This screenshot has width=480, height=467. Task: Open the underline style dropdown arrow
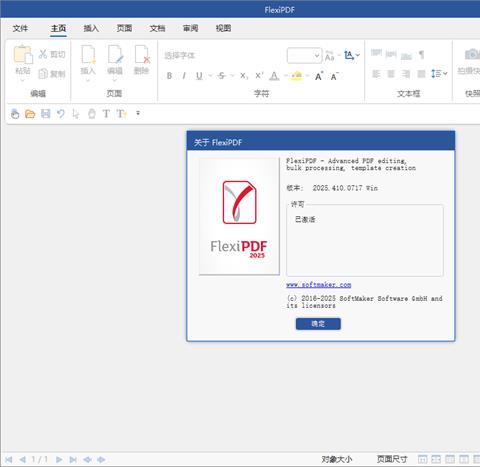[x=210, y=76]
